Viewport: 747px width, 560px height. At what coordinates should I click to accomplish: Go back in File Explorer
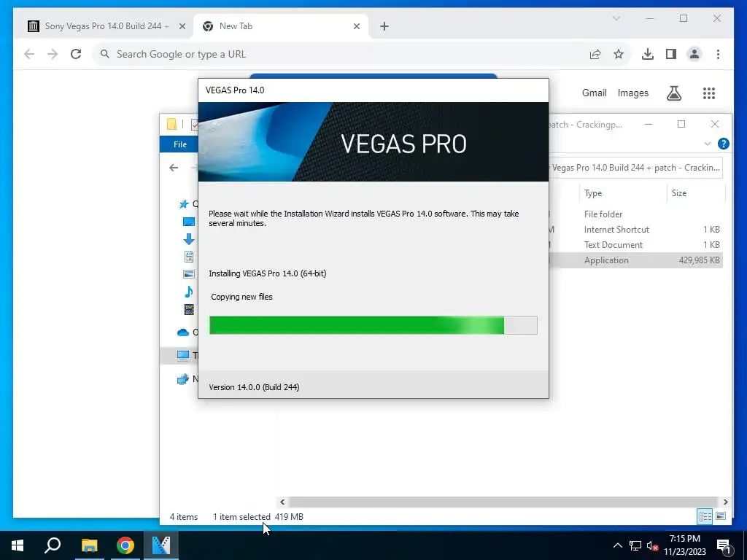click(x=174, y=168)
